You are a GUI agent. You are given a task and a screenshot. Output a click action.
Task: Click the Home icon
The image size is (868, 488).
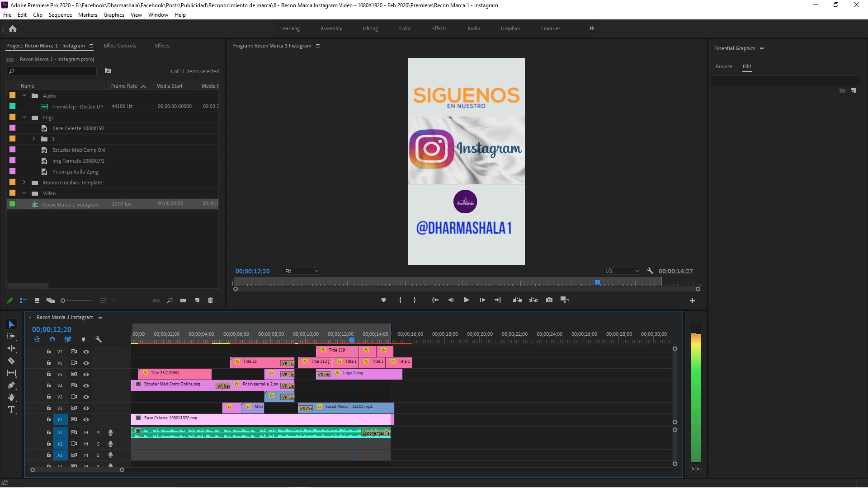(x=13, y=29)
